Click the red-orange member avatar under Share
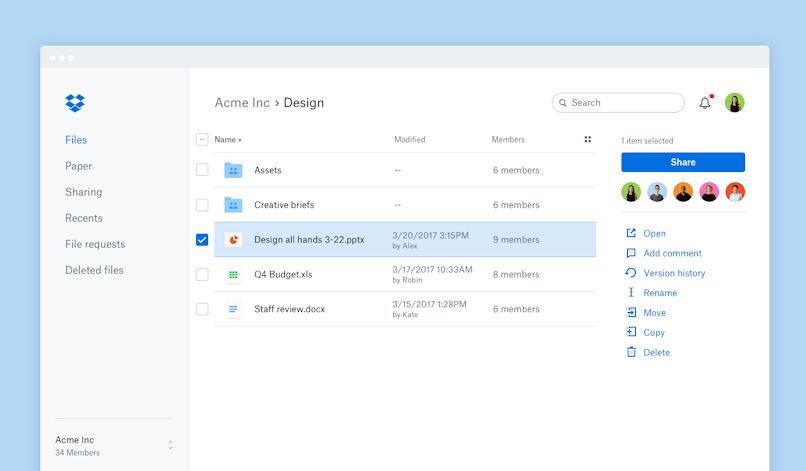Screen dimensions: 806x471 tap(735, 192)
